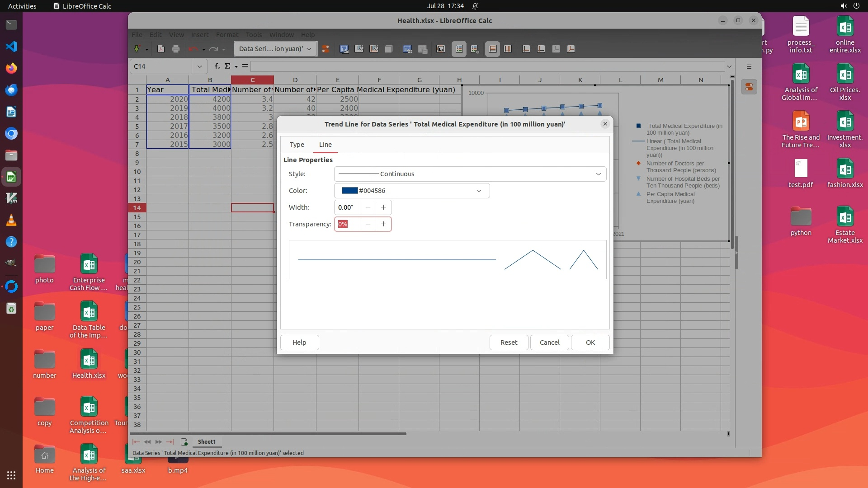Select the Line tab in the dialog
This screenshot has width=868, height=488.
click(325, 145)
